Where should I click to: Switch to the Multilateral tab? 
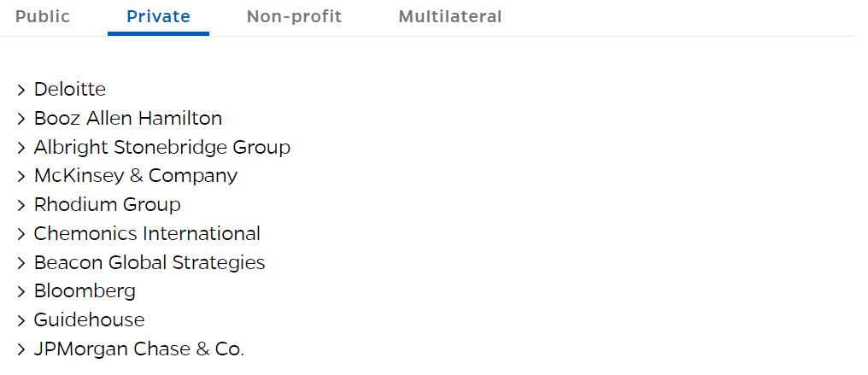pos(450,17)
